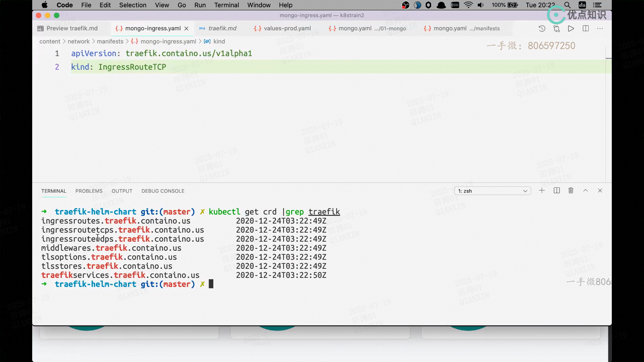The height and width of the screenshot is (362, 644).
Task: Switch to the DEBUG CONSOLE tab
Action: (163, 191)
